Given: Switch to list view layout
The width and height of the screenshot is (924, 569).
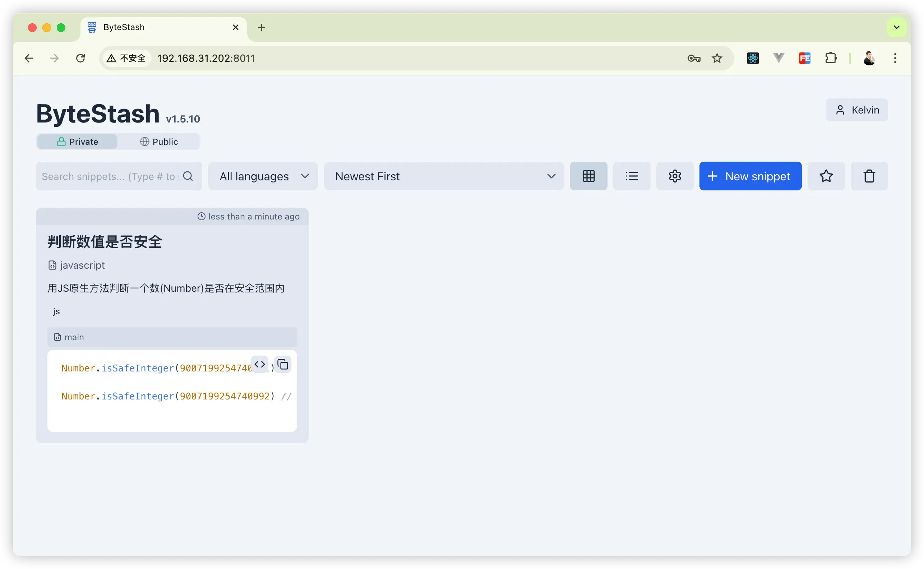Looking at the screenshot, I should 632,176.
